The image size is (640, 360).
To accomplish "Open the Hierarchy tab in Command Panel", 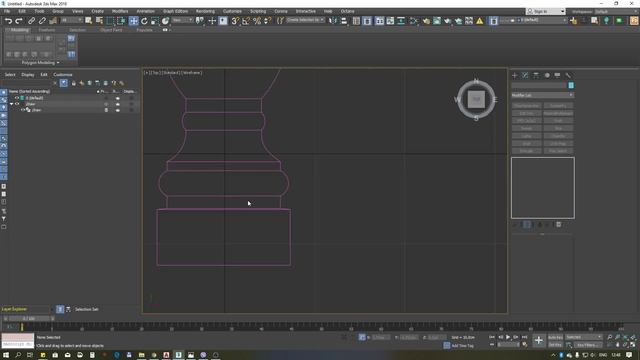I will (x=536, y=76).
